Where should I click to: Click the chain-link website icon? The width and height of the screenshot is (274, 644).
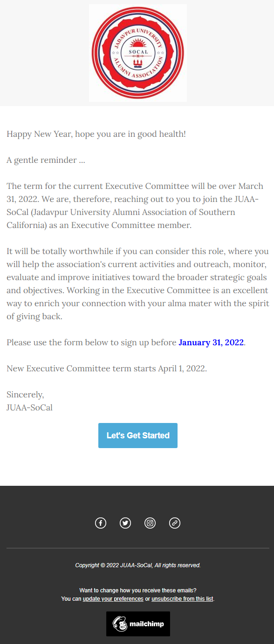click(175, 523)
